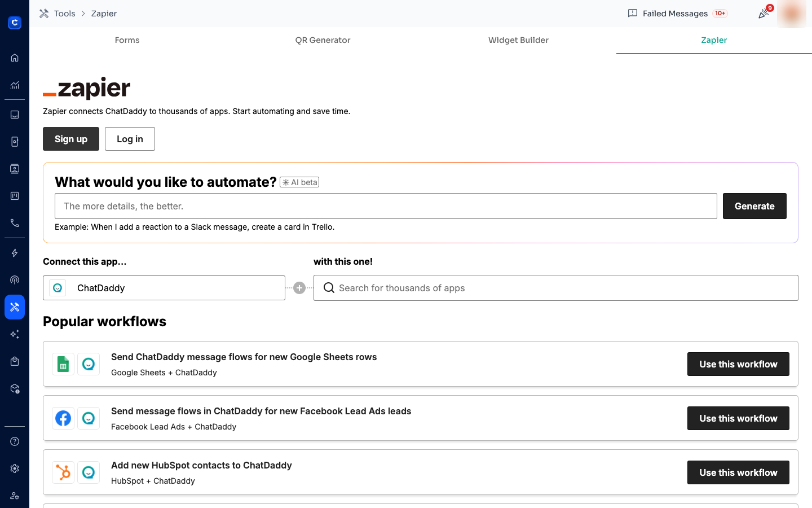
Task: Focus the automation description input field
Action: [386, 206]
